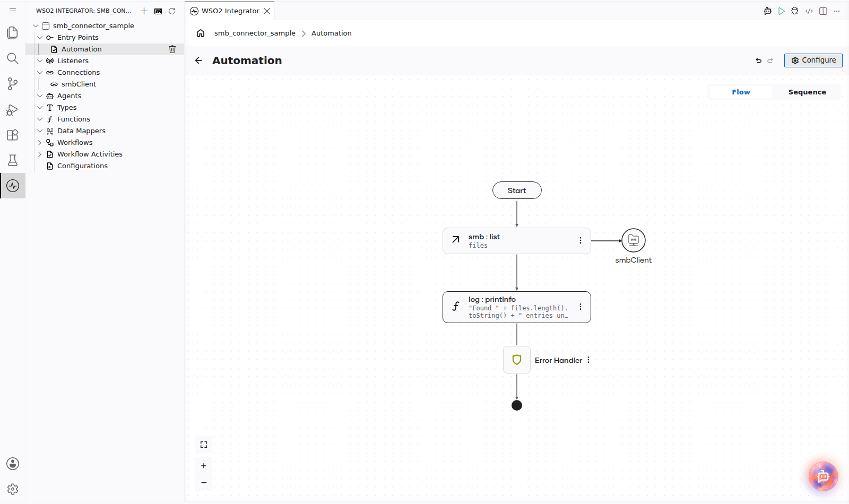Screen dimensions: 849x504
Task: Delete Automation with the trash icon
Action: pos(172,49)
